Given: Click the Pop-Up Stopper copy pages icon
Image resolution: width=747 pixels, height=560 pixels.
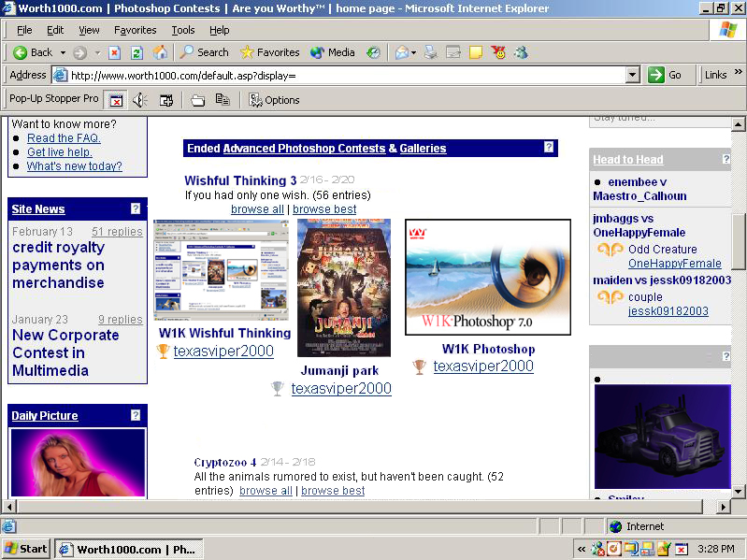Looking at the screenshot, I should (x=223, y=99).
